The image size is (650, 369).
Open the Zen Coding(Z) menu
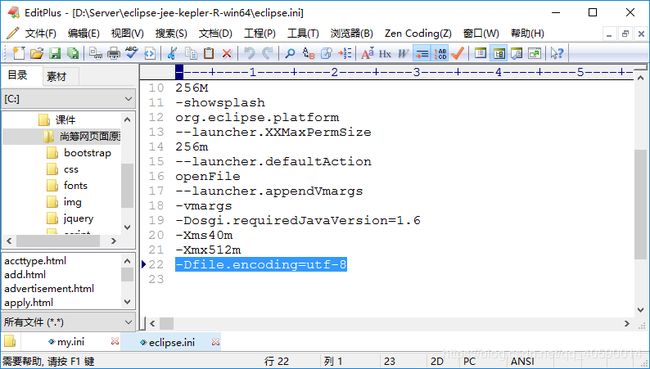pyautogui.click(x=418, y=33)
